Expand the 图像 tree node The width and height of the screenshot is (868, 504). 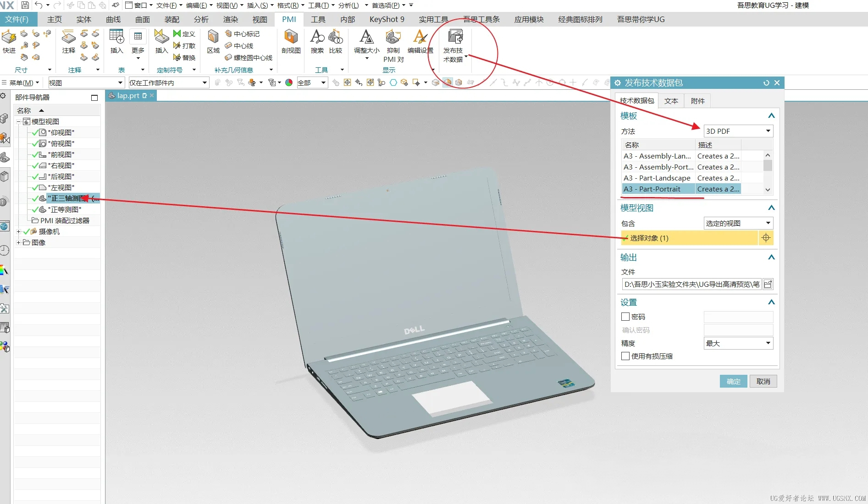19,242
